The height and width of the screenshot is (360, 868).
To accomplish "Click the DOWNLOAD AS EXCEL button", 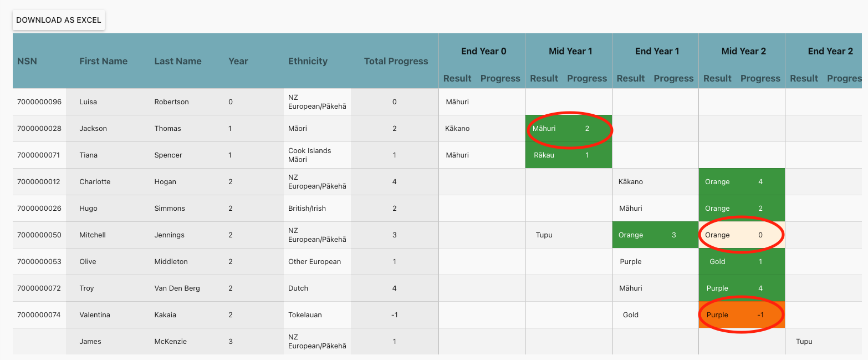I will [58, 20].
